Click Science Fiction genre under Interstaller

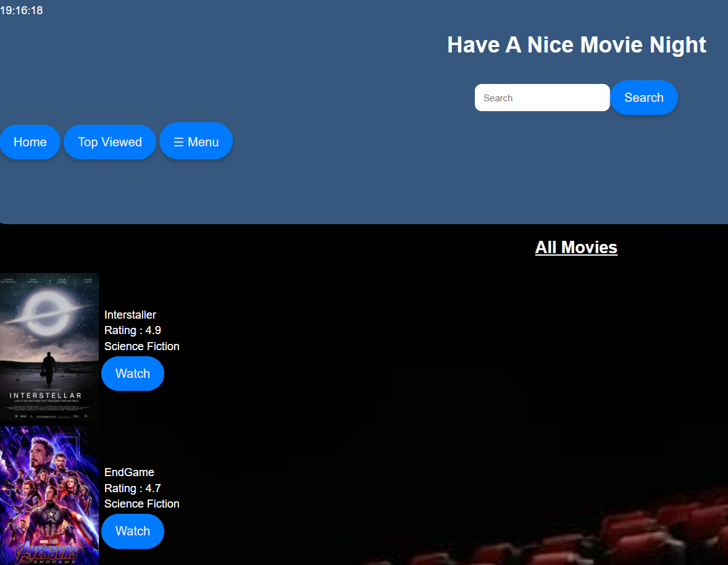(x=141, y=346)
